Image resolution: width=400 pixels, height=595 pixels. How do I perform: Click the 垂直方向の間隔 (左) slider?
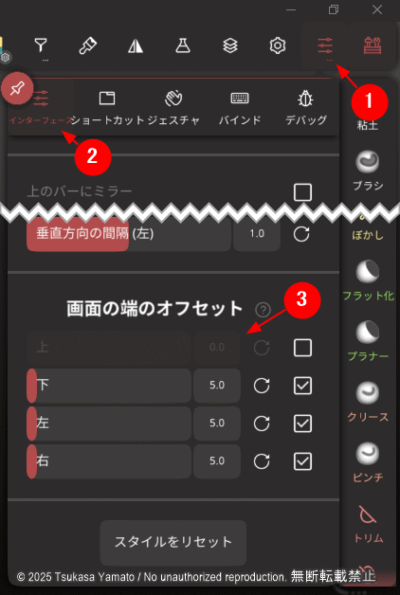129,233
